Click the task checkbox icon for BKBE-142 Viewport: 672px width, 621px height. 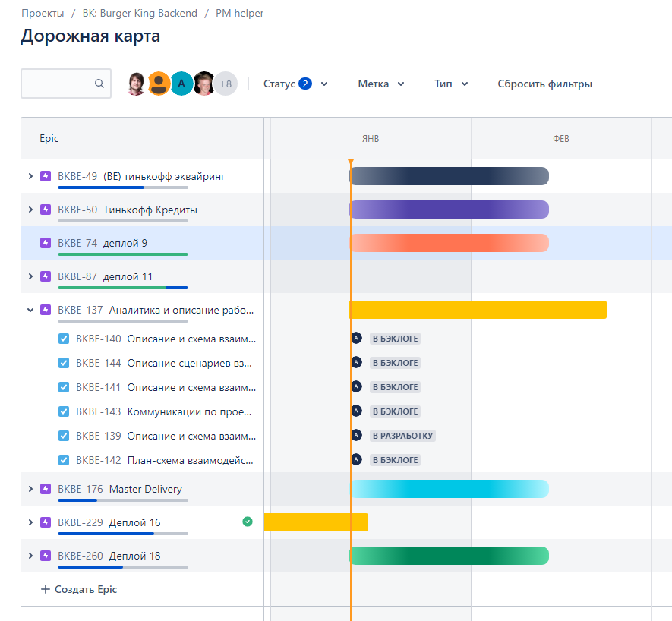coord(64,460)
